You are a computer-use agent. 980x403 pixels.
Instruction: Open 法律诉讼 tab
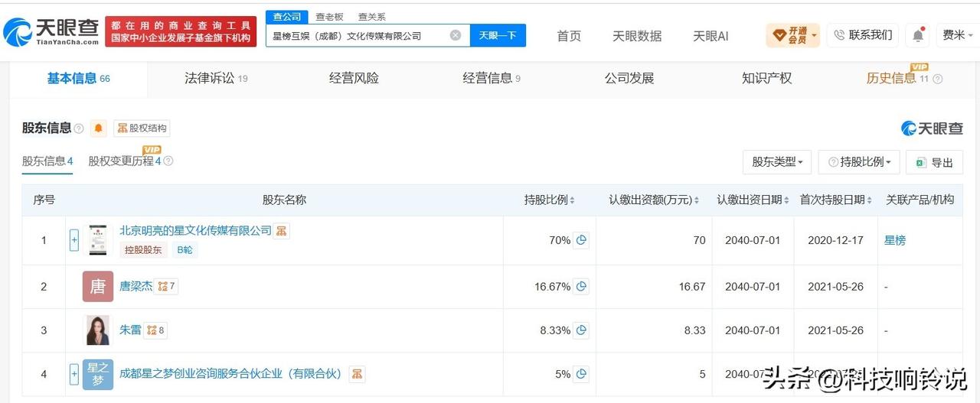tap(216, 78)
